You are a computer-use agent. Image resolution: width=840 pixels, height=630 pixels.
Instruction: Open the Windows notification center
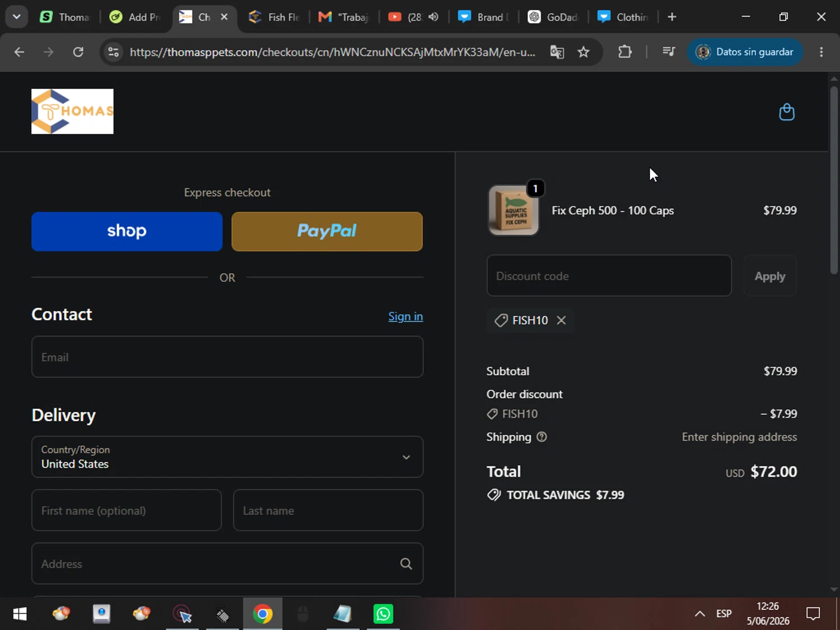tap(813, 614)
